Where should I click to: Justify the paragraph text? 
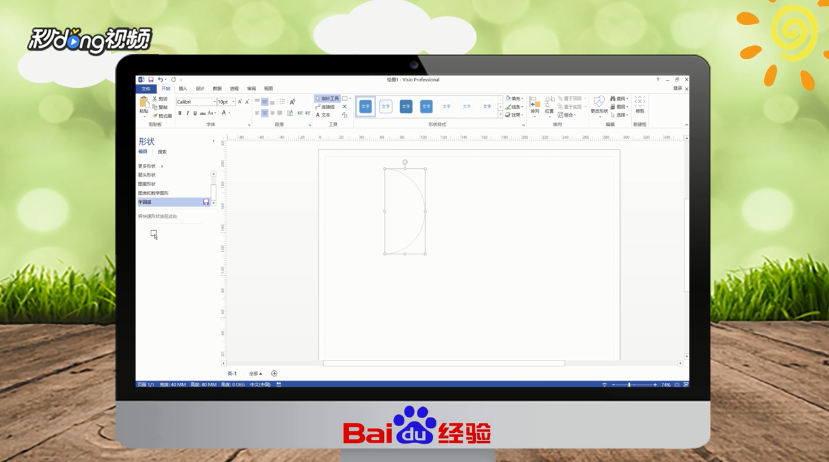click(x=280, y=113)
